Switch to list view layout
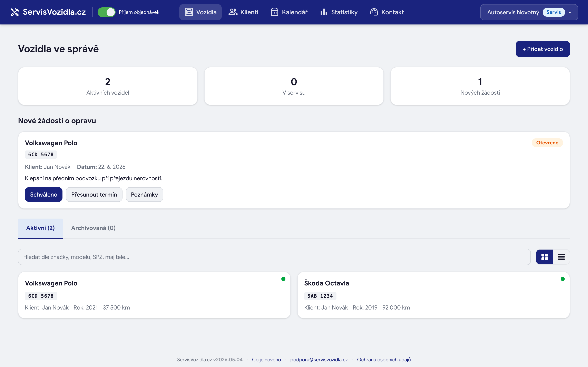Screen dimensions: 588x367 (x=561, y=257)
